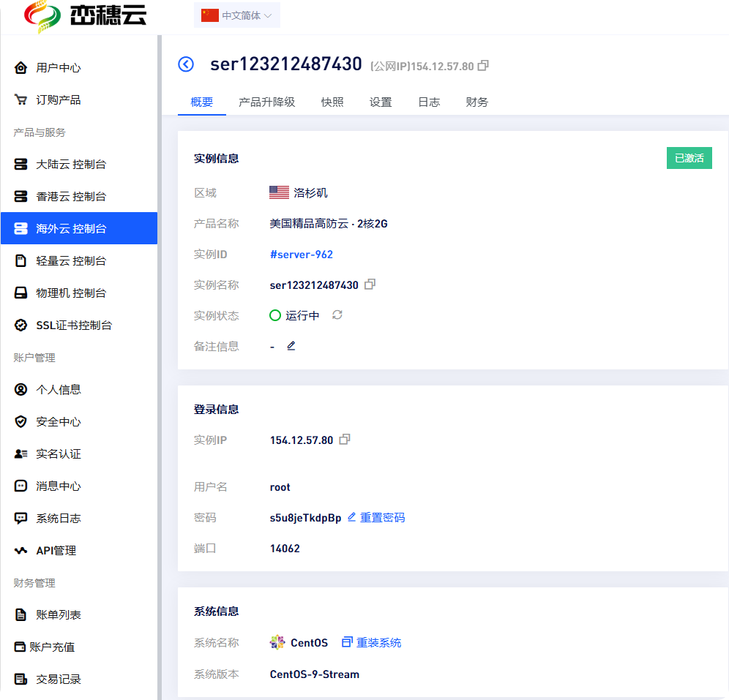Click the cart icon for 订购产品
Image resolution: width=729 pixels, height=700 pixels.
click(x=20, y=99)
